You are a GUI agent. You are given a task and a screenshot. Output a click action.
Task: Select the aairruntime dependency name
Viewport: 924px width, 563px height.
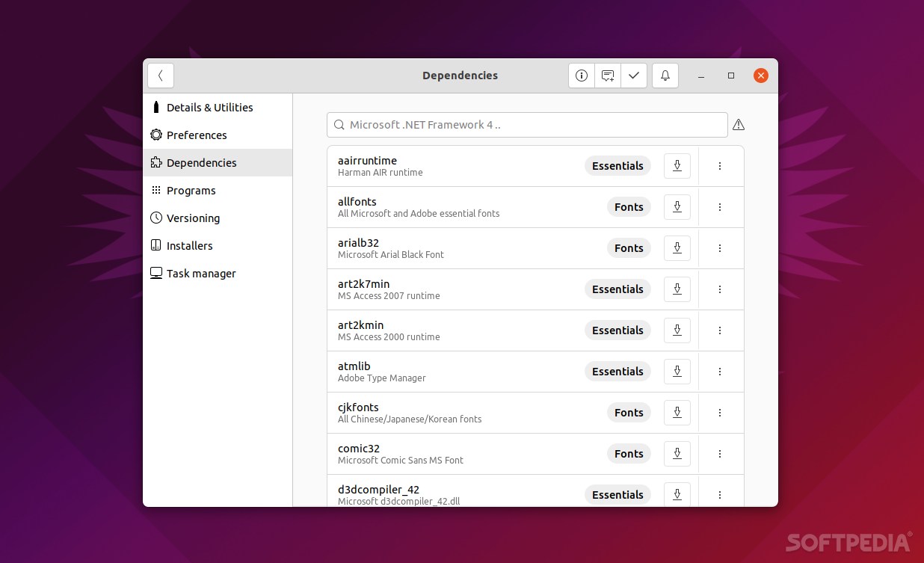(x=367, y=161)
